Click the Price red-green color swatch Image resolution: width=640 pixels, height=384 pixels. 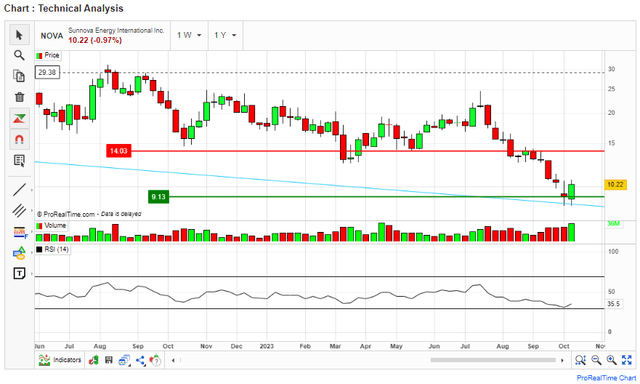[x=39, y=55]
